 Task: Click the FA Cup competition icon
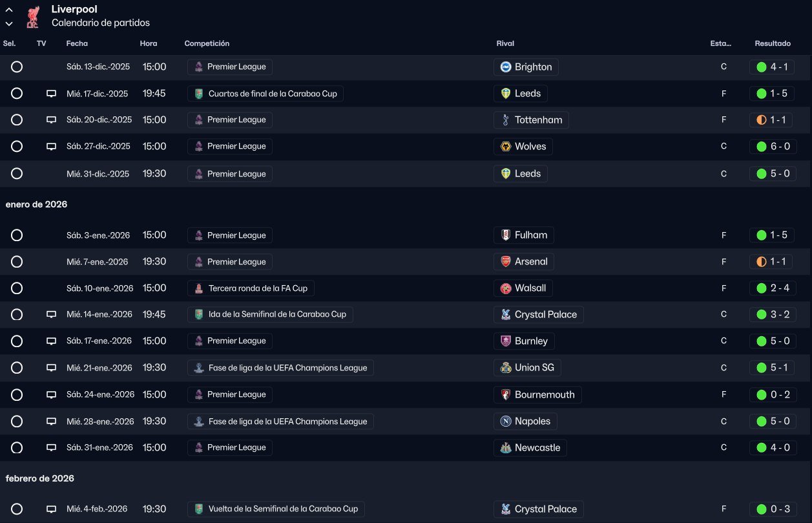(x=199, y=288)
